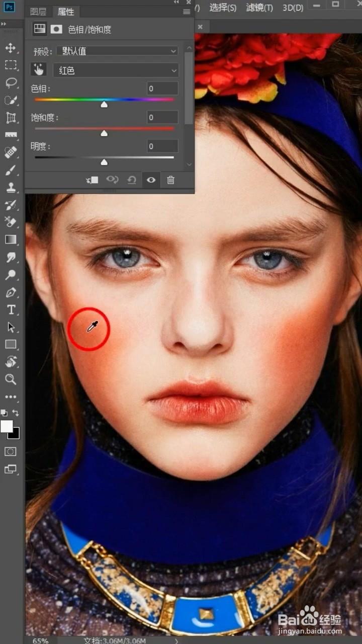Close the document tab
The height and width of the screenshot is (644, 362).
pos(200,27)
